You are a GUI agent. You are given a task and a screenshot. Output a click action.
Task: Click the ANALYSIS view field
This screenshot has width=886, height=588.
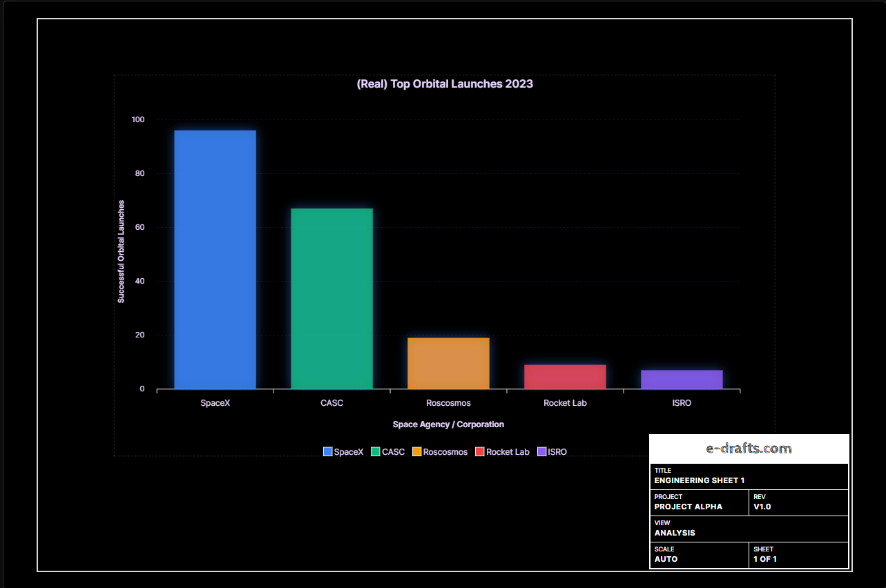(x=749, y=529)
